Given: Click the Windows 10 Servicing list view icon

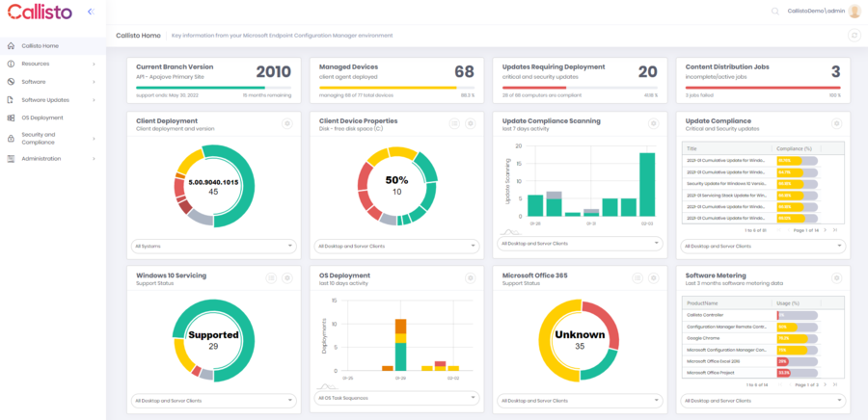Looking at the screenshot, I should pos(273,277).
